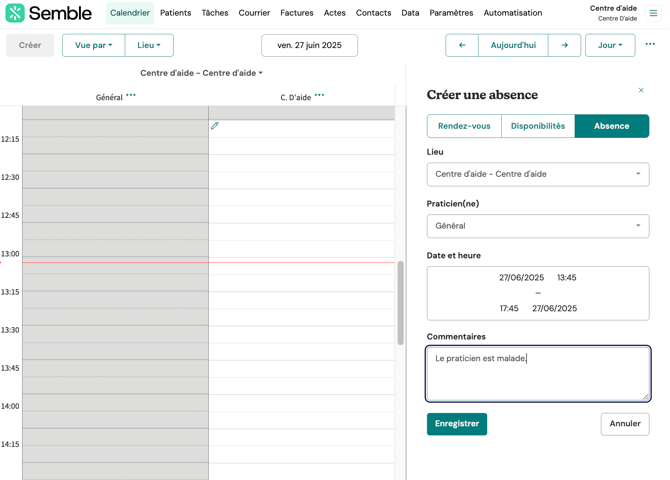Click the Semble logo icon
Viewport: 670px width, 480px height.
15,13
